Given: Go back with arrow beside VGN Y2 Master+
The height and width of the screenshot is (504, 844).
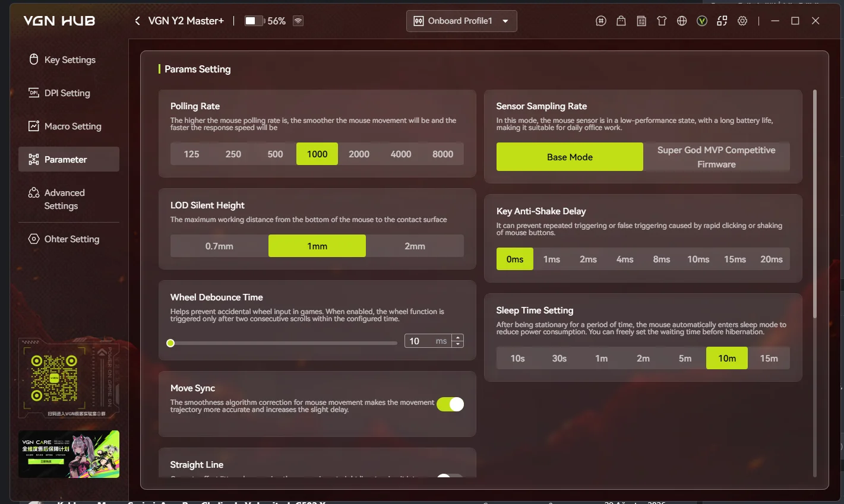Looking at the screenshot, I should (x=137, y=21).
